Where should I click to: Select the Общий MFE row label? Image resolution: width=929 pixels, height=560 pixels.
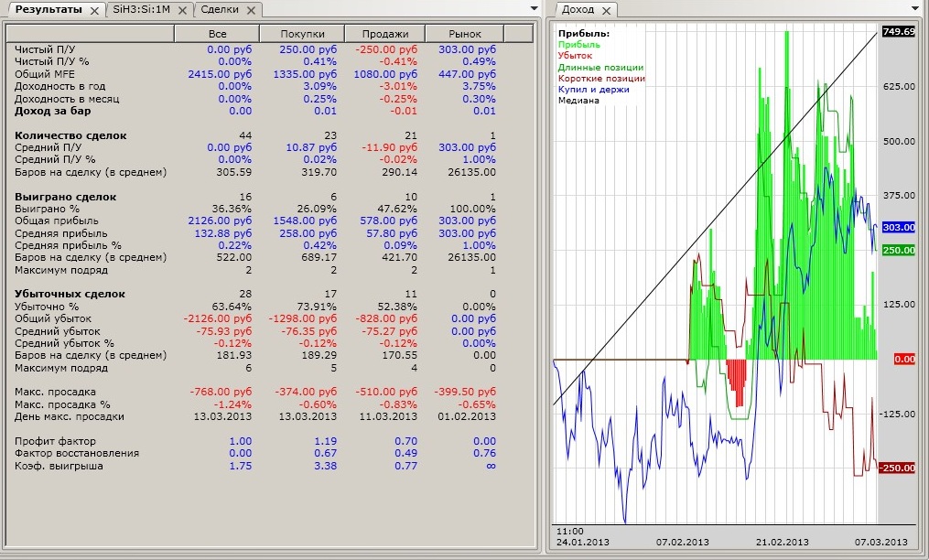pos(45,74)
